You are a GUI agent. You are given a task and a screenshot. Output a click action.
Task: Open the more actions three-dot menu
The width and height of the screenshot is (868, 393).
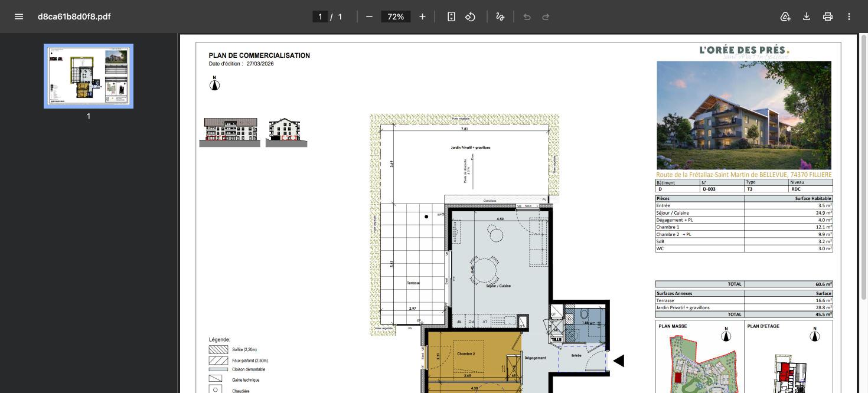click(849, 17)
